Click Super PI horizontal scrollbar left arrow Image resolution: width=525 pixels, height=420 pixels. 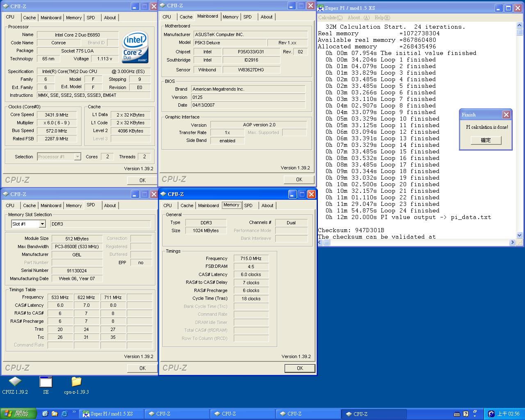321,242
